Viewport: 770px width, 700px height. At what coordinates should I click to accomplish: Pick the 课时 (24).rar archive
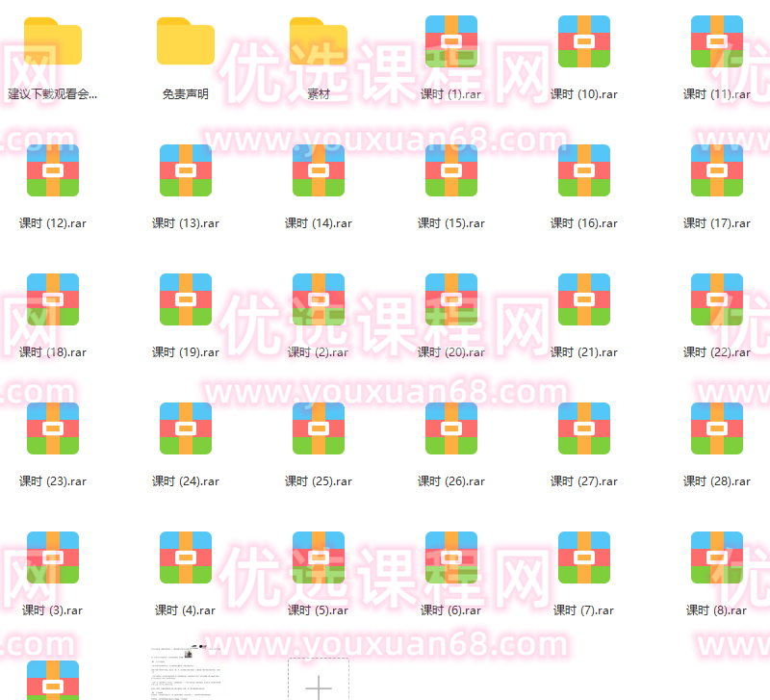point(186,429)
